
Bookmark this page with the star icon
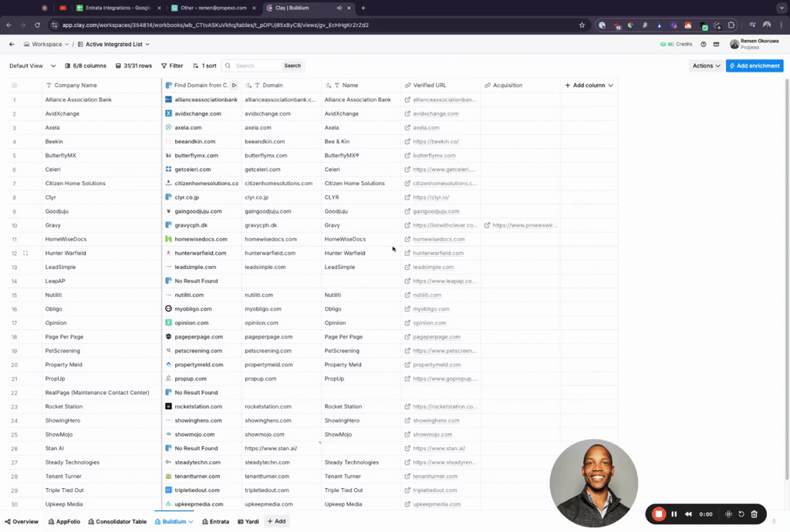pos(582,25)
